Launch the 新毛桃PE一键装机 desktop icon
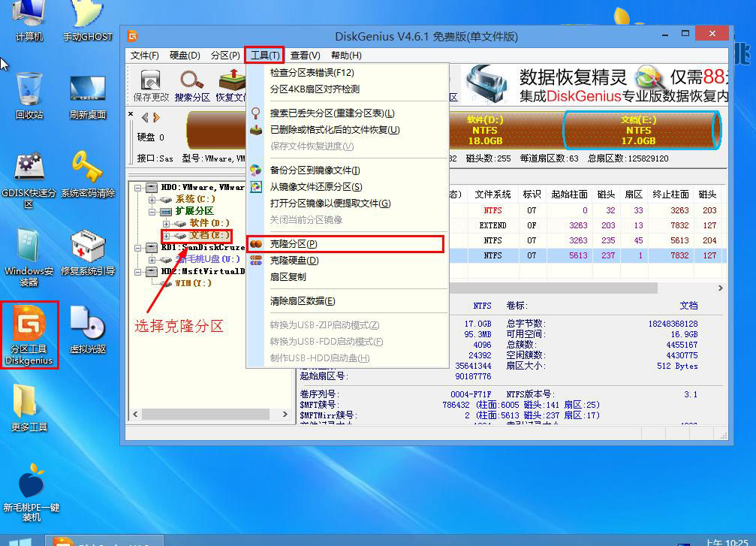756x546 pixels. tap(32, 492)
